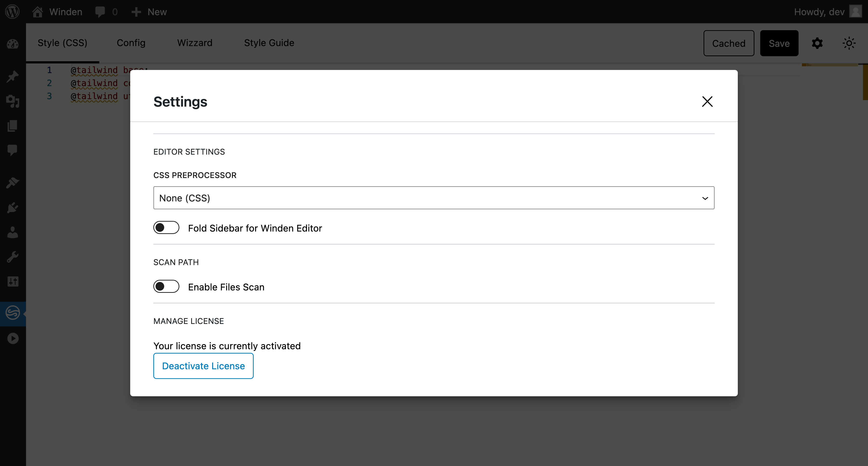
Task: Open the Dashboard sidebar icon
Action: coord(13,44)
